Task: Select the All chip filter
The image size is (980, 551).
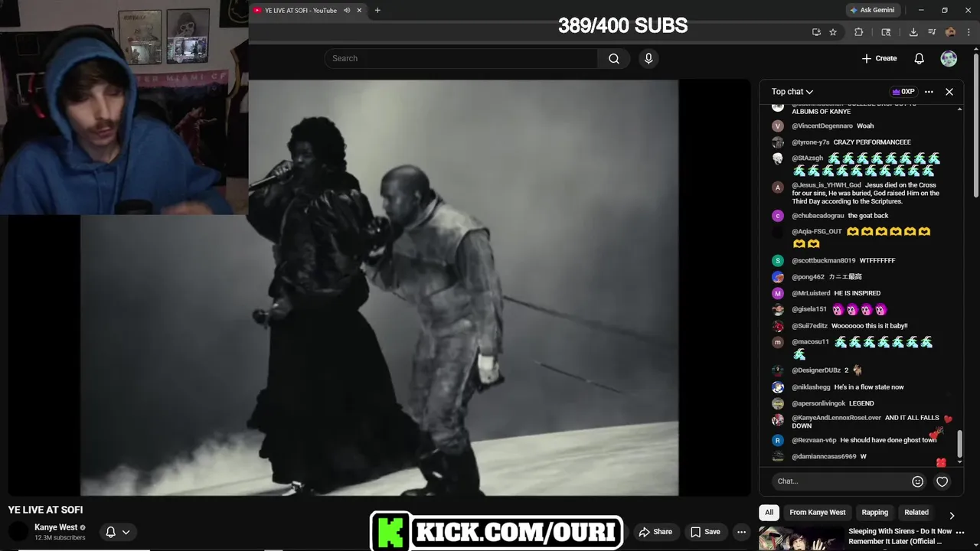Action: tap(769, 513)
